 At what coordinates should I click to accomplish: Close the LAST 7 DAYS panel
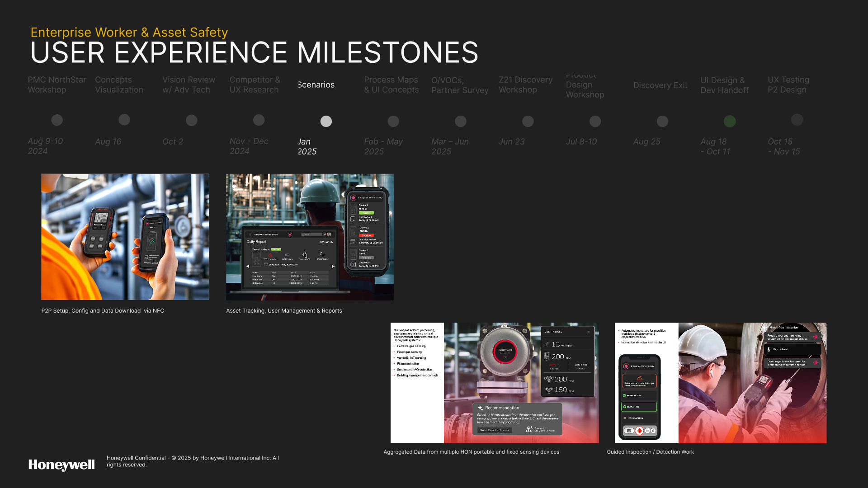[589, 332]
